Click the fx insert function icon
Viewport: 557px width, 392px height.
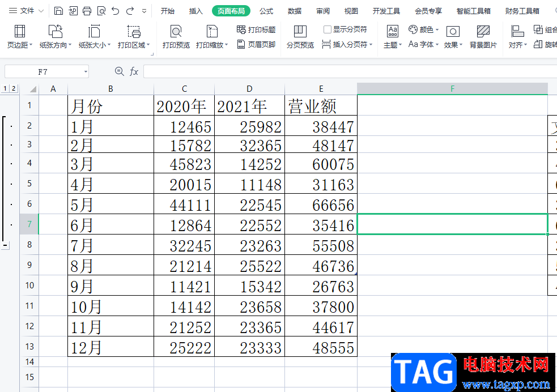tap(134, 72)
